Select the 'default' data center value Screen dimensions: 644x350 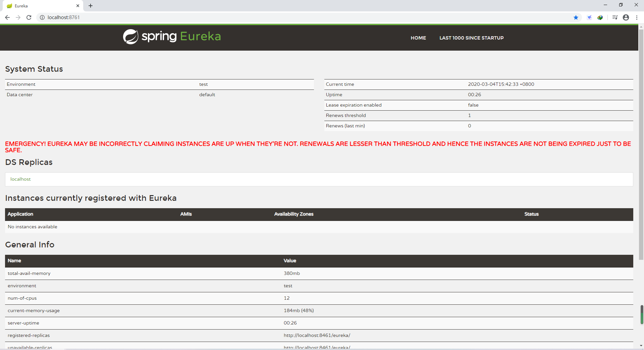pyautogui.click(x=207, y=95)
